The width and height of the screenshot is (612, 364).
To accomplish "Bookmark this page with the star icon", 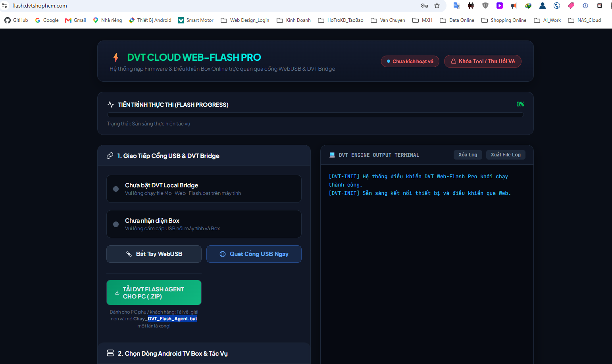I will click(437, 6).
